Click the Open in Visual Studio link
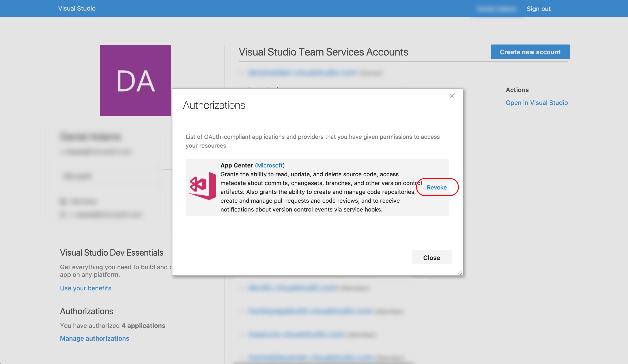 (537, 102)
